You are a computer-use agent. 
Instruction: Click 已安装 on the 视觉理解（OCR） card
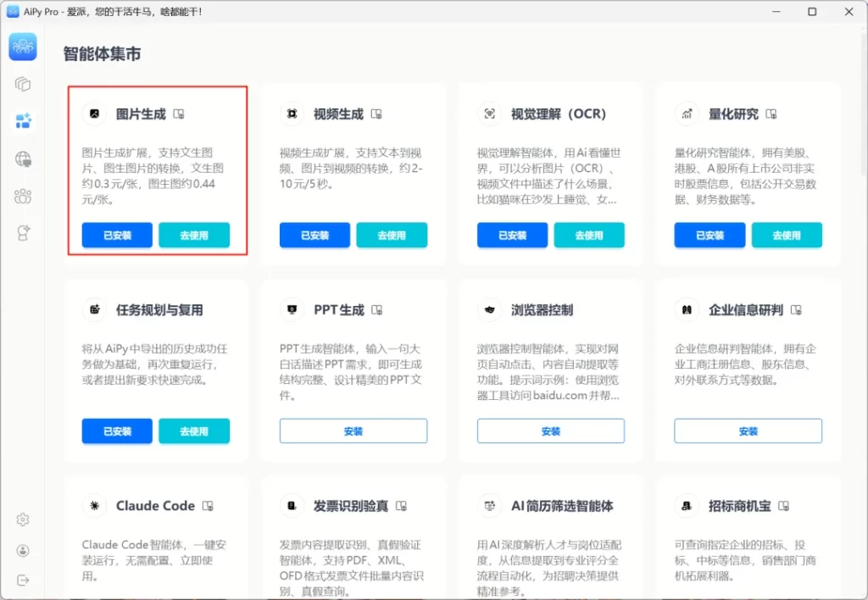[512, 236]
